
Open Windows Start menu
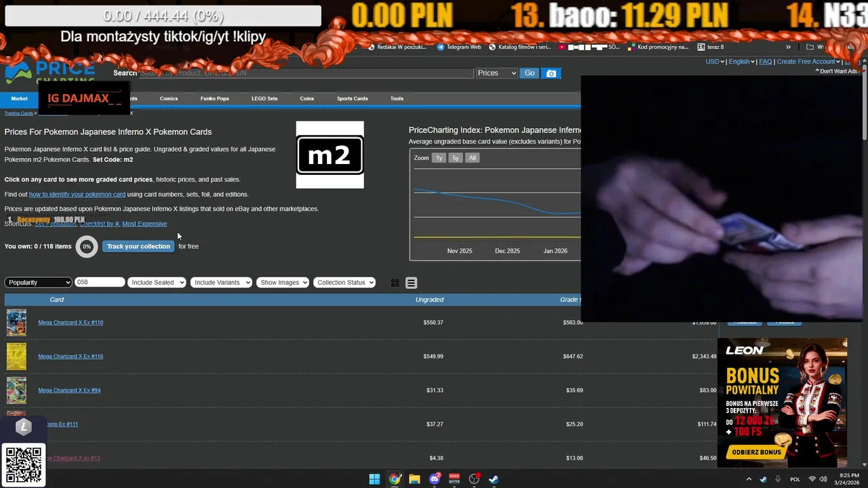374,479
